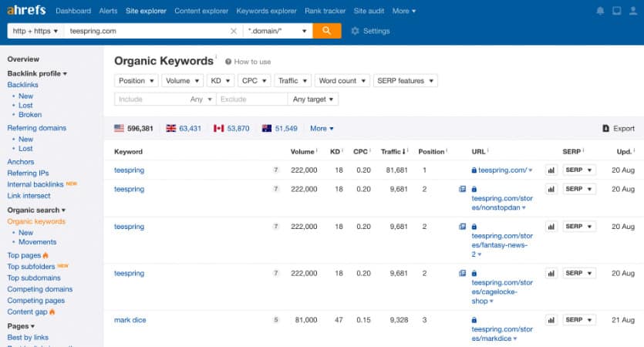Viewport: 644px width, 347px height.
Task: Click the orange search magnifier button
Action: pos(327,31)
